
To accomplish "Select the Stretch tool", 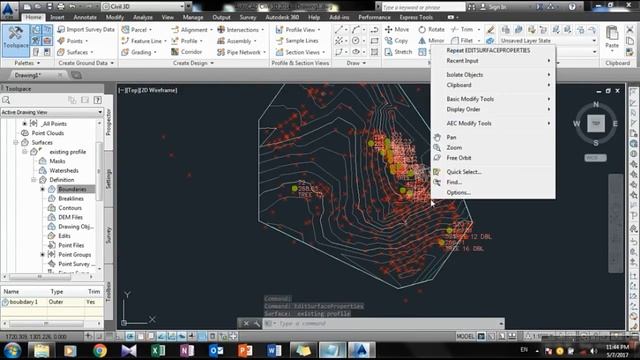I will pos(398,52).
